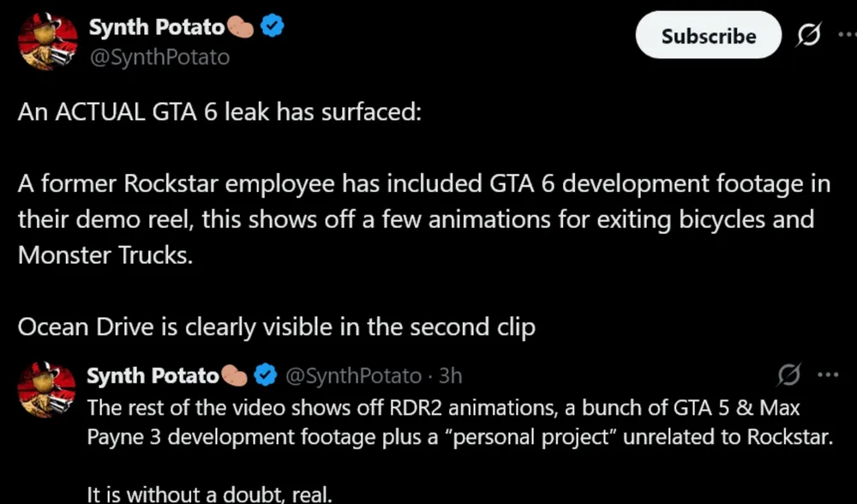Click the display name Synth Potato
857x504 pixels.
(x=157, y=27)
